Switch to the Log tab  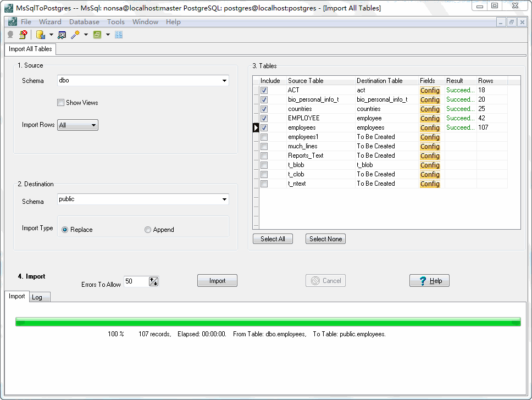coord(40,297)
